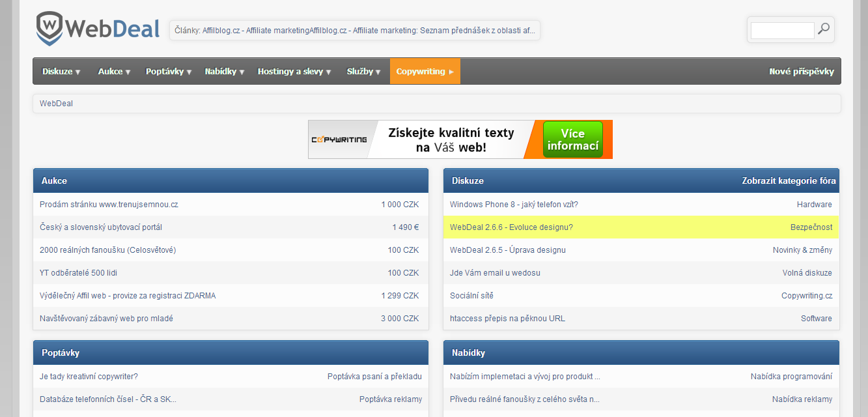
Task: Open Nabídka reklamy category
Action: pos(802,399)
